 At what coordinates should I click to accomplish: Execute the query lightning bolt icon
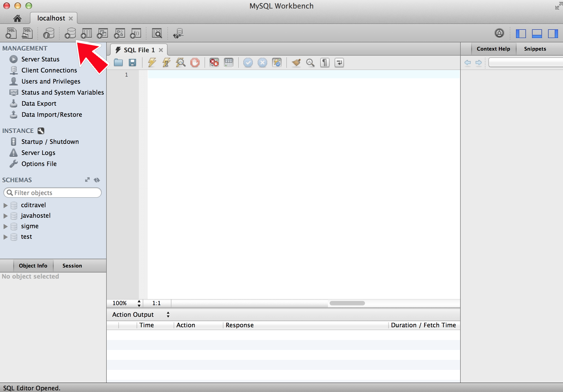152,63
